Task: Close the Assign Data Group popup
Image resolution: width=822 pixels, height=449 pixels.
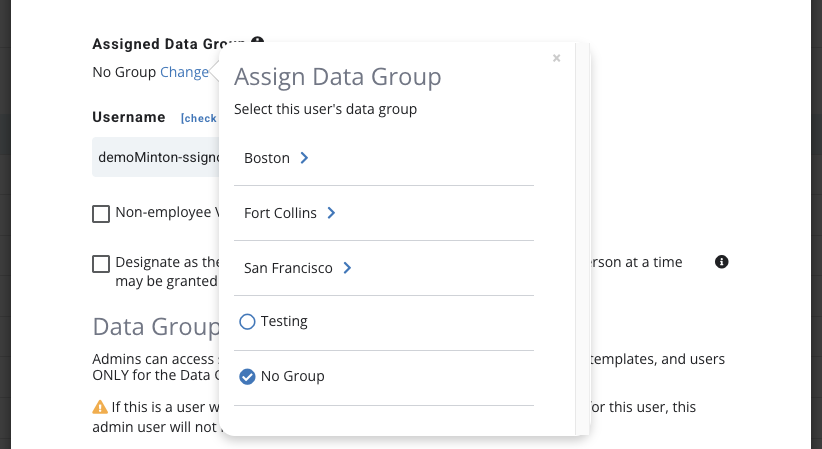Action: point(556,59)
